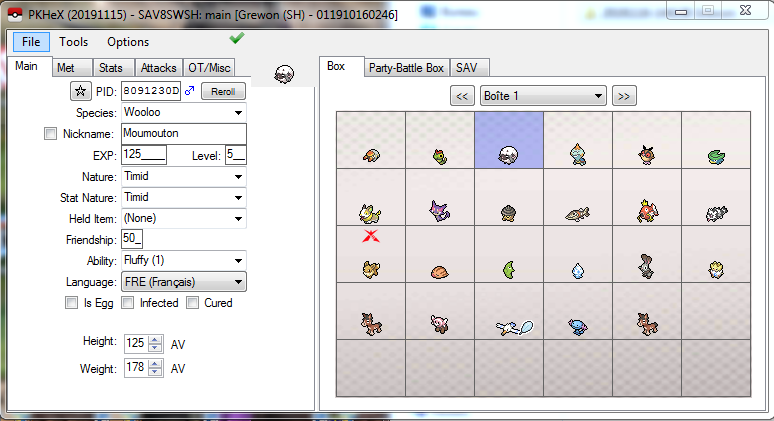
Task: Toggle the shiny star button beside PID
Action: point(80,91)
